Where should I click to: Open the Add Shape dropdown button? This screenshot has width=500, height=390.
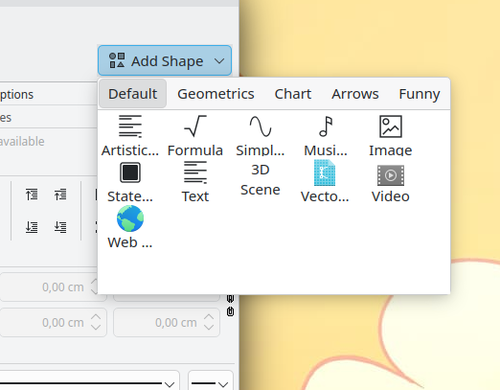tap(165, 61)
